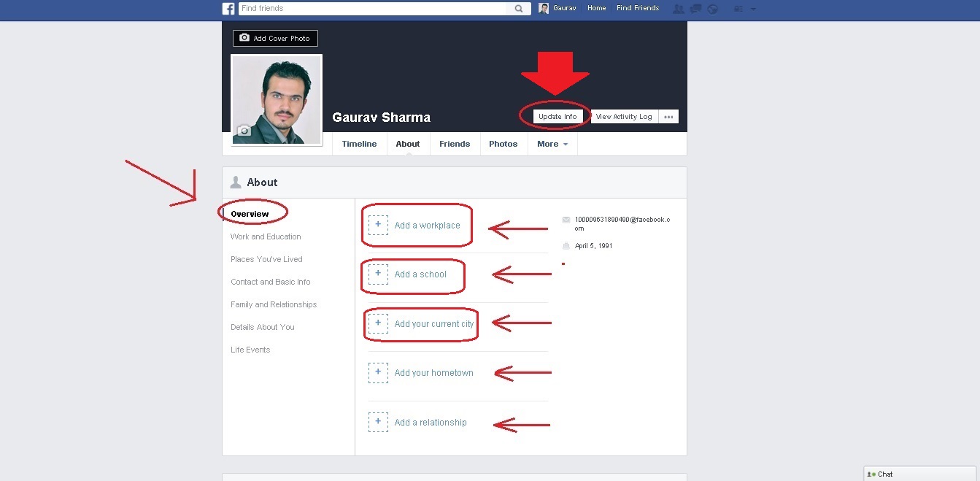This screenshot has width=980, height=481.
Task: Open Contact and Basic Info section
Action: click(x=271, y=282)
